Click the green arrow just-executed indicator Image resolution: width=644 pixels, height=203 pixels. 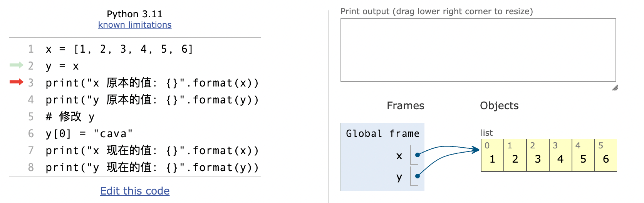[17, 65]
